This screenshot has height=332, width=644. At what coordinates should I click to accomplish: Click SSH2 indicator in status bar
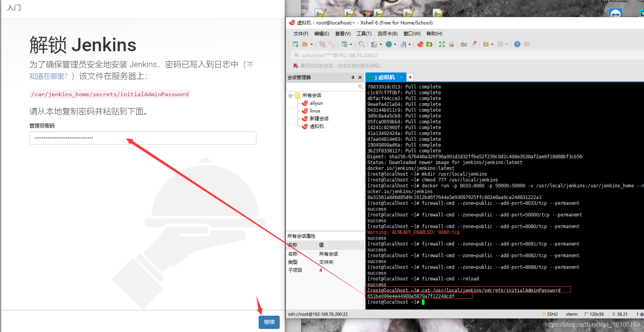550,314
